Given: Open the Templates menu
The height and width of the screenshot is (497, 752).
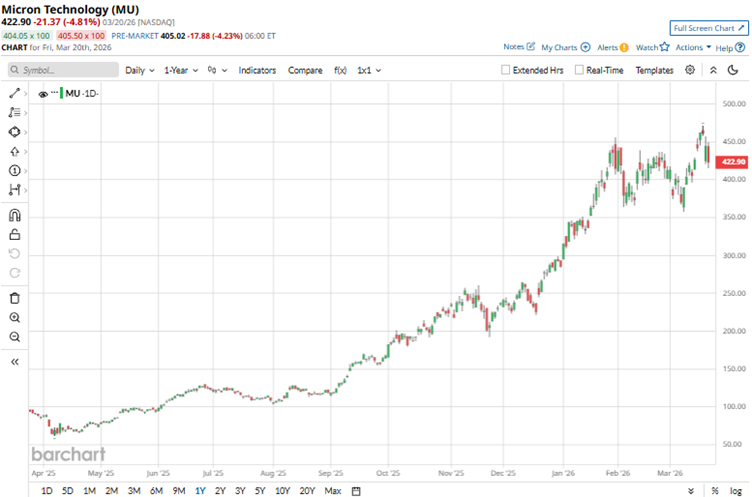Looking at the screenshot, I should [x=654, y=70].
